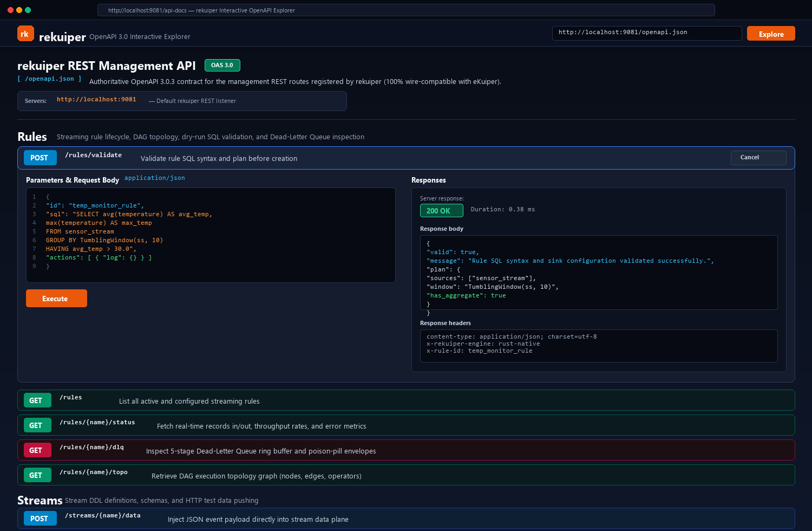The height and width of the screenshot is (531, 812).
Task: Click the x-rekuiper-engine: rust-native header line
Action: click(x=483, y=344)
